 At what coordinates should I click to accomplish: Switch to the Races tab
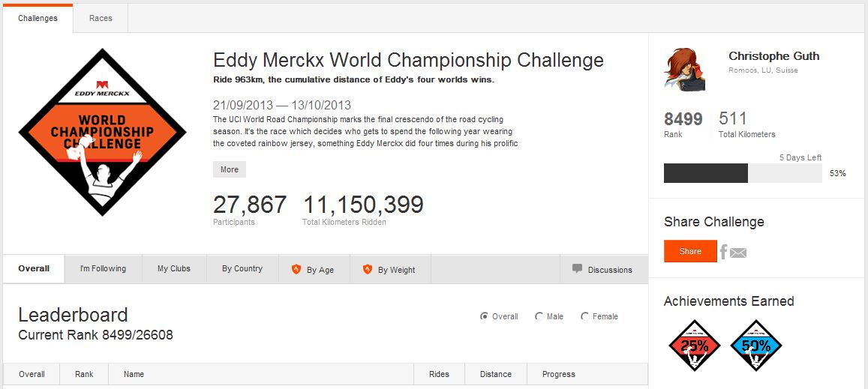[101, 18]
